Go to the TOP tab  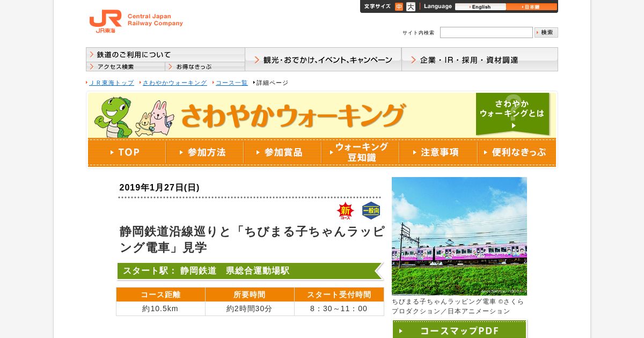127,152
